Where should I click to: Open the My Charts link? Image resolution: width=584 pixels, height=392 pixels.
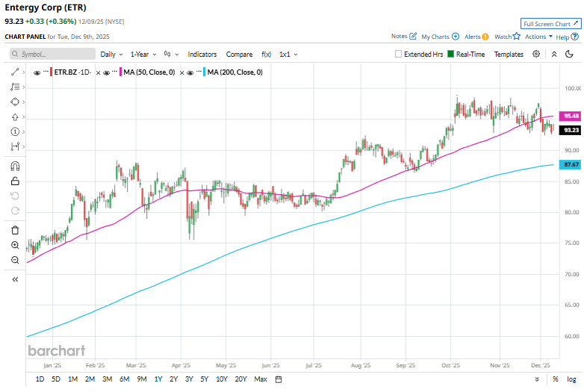(x=439, y=36)
